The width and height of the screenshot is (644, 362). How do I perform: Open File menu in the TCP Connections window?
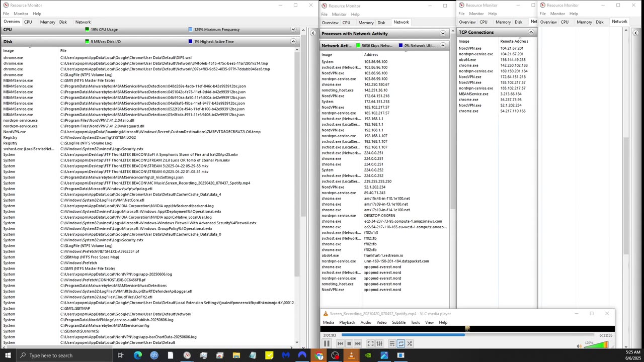461,14
